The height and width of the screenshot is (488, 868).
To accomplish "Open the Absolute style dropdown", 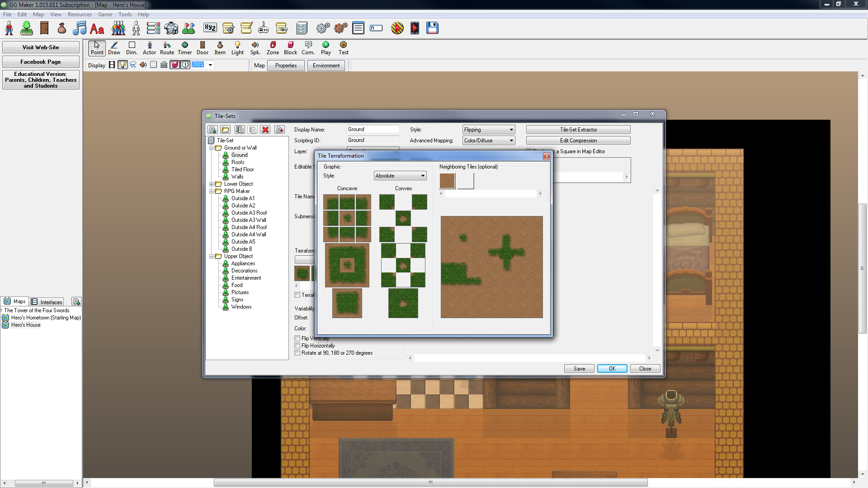I will coord(400,176).
